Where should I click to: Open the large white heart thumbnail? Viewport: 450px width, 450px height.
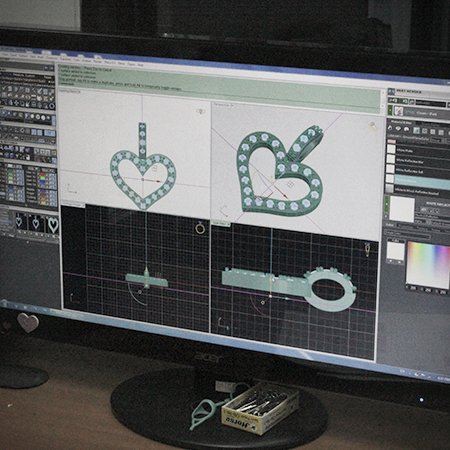[53, 225]
